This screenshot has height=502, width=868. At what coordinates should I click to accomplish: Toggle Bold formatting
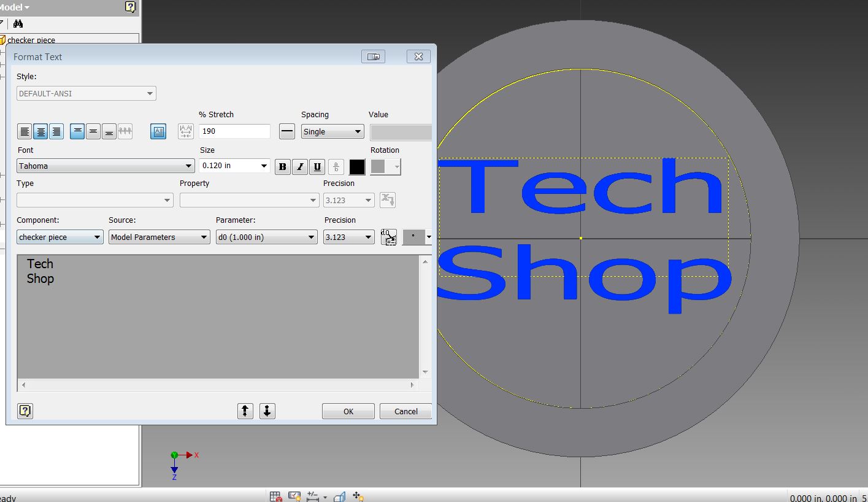(x=283, y=166)
